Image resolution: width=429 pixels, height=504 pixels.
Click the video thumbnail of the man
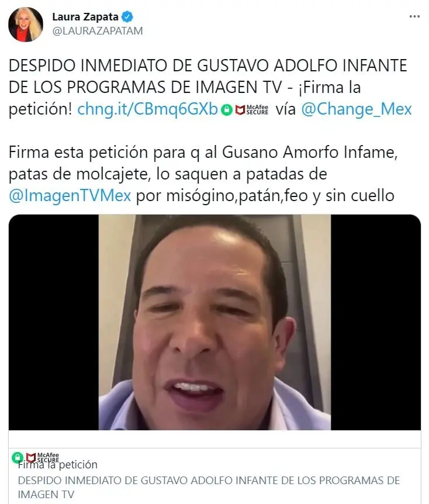pyautogui.click(x=214, y=322)
